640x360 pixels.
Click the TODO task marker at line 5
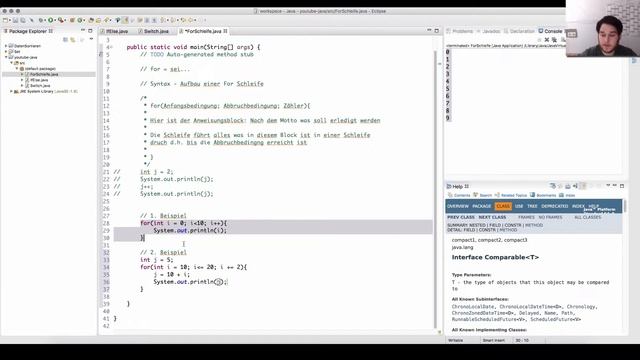coord(101,54)
